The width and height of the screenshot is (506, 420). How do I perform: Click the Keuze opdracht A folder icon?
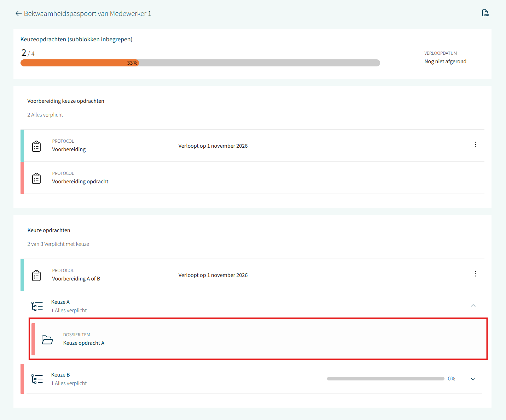pos(47,339)
